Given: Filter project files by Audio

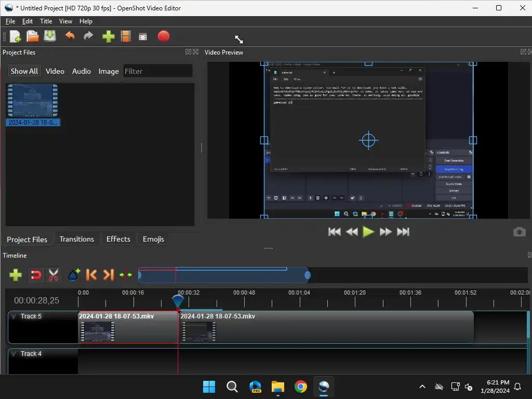Looking at the screenshot, I should 82,71.
